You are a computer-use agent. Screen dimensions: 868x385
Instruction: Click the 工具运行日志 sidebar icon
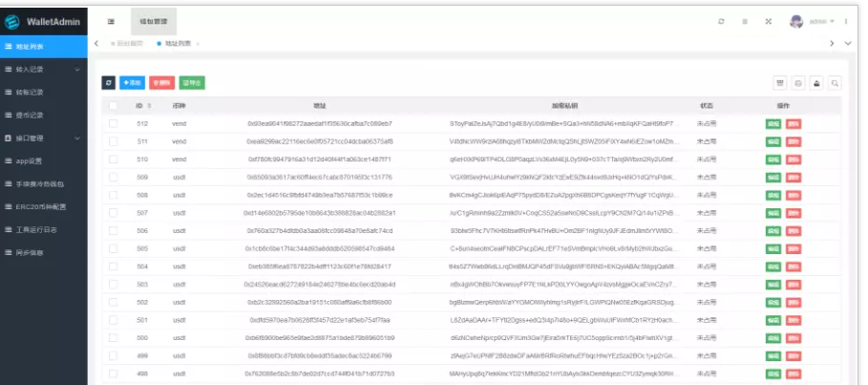coord(9,229)
